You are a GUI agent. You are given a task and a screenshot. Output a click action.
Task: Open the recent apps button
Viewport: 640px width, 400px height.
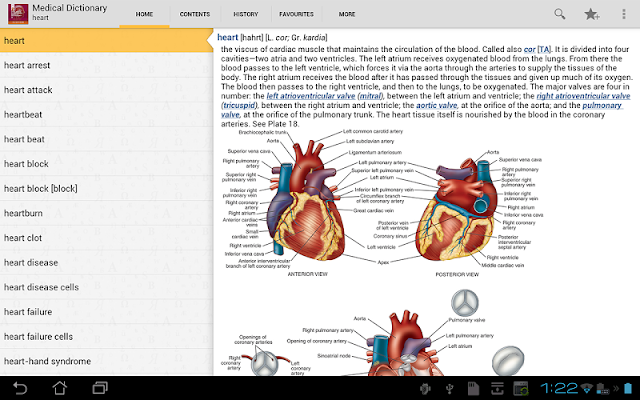[x=100, y=388]
